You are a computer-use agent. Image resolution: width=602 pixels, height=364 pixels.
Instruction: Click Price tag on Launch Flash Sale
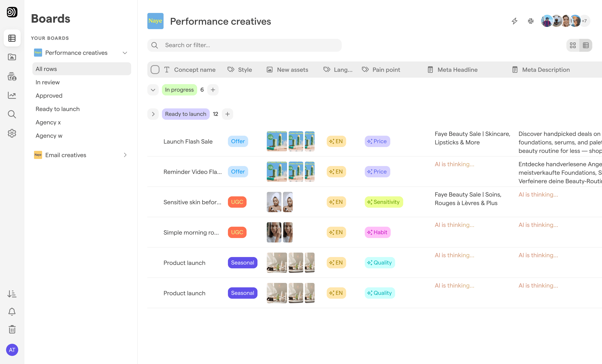coord(378,141)
